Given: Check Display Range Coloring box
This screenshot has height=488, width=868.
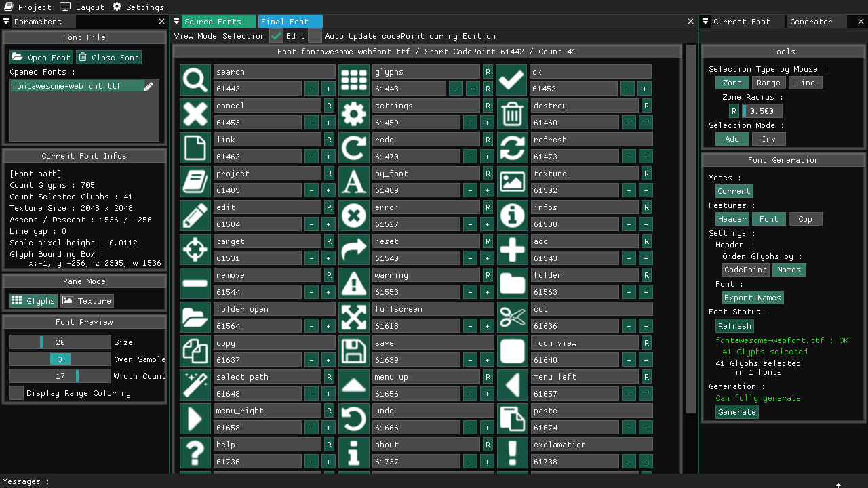Looking at the screenshot, I should point(17,393).
